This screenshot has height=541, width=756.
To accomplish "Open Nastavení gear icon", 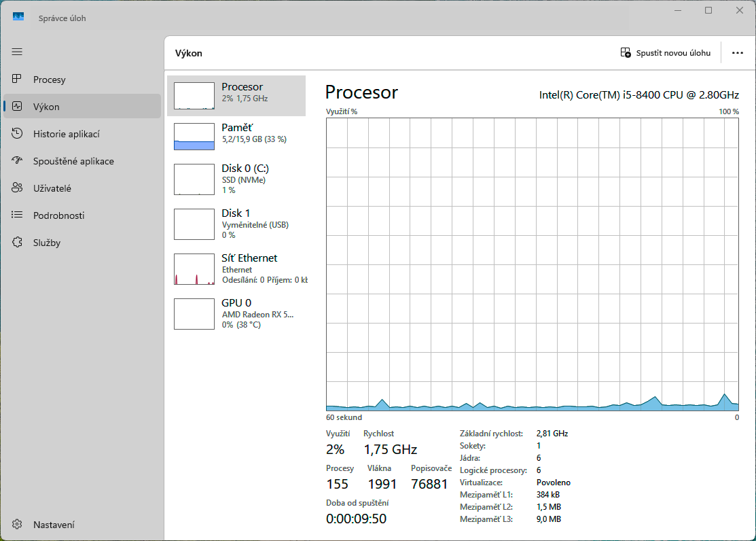I will [18, 525].
